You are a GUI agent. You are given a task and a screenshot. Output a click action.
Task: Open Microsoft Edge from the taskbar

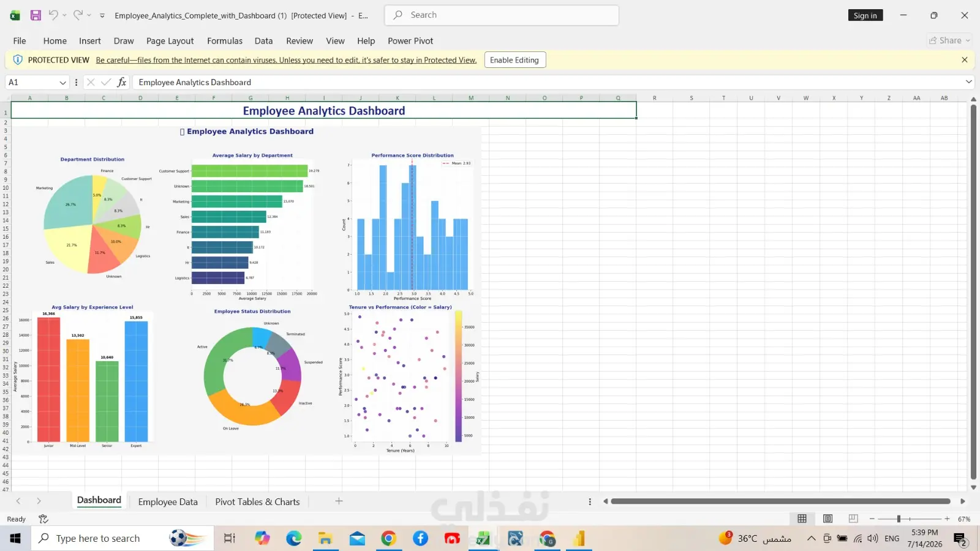click(294, 538)
